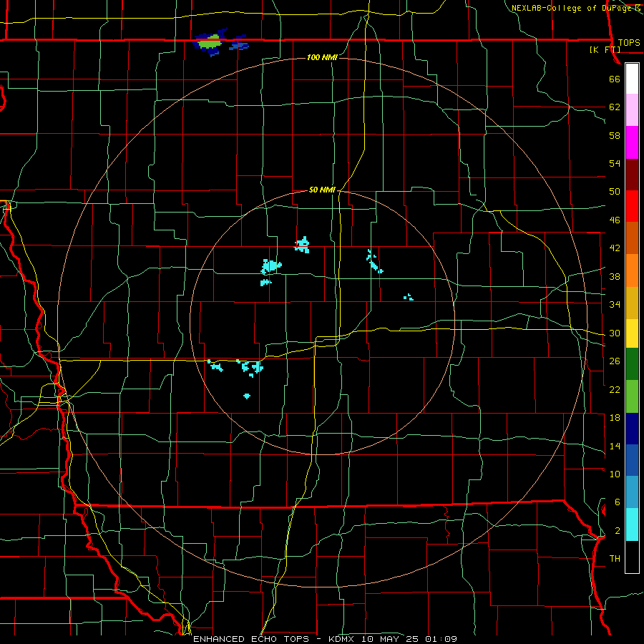Click the "46" legend value
Image resolution: width=644 pixels, height=644 pixels.
tap(615, 220)
